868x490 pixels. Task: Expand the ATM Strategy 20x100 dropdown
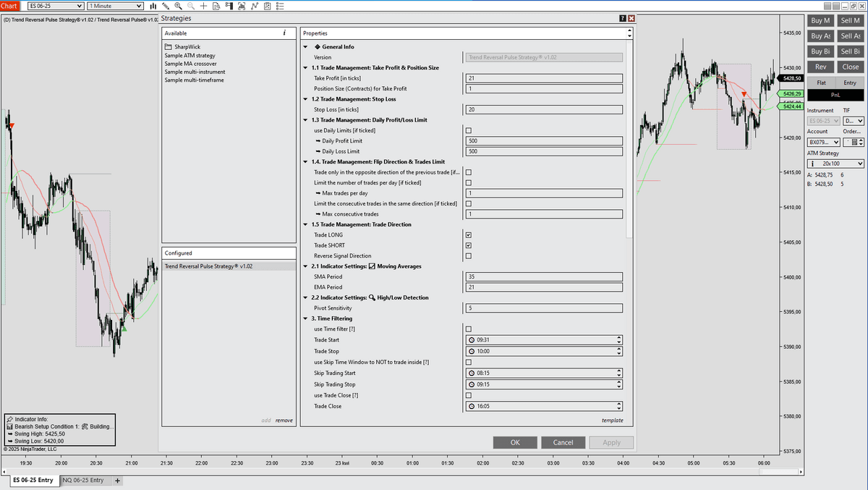point(835,164)
